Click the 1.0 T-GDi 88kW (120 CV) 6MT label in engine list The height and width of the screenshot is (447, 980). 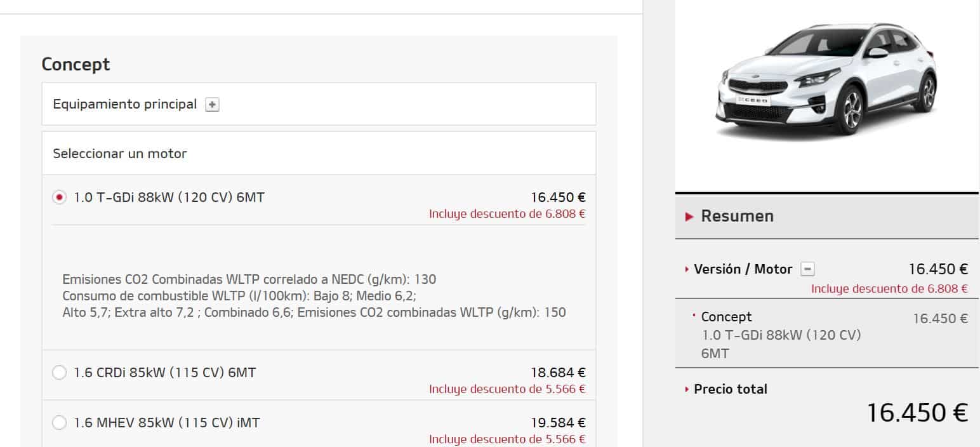(x=169, y=197)
